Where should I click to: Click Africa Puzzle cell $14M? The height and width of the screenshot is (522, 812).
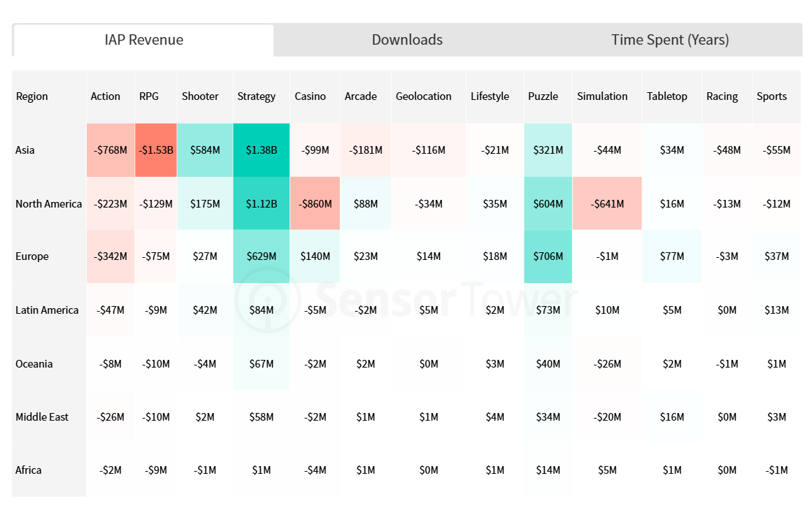tap(548, 470)
